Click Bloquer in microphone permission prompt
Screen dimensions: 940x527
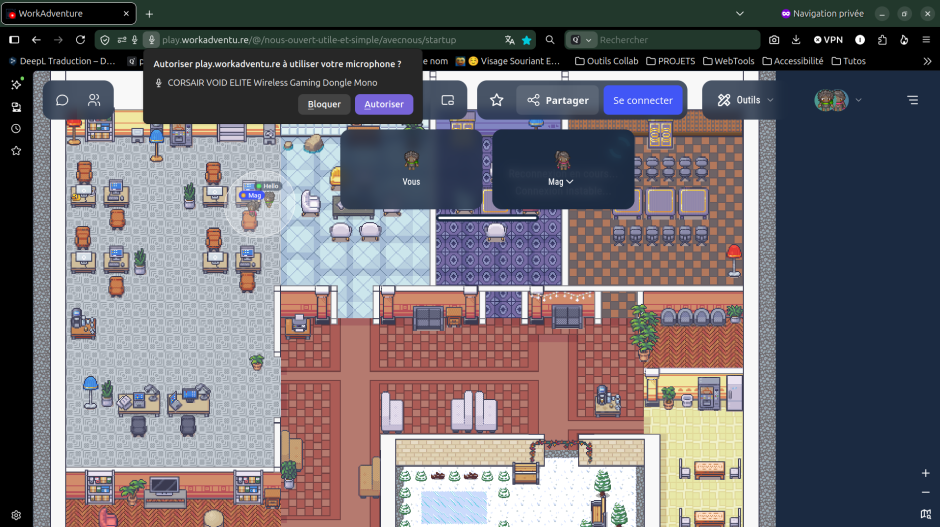tap(324, 104)
